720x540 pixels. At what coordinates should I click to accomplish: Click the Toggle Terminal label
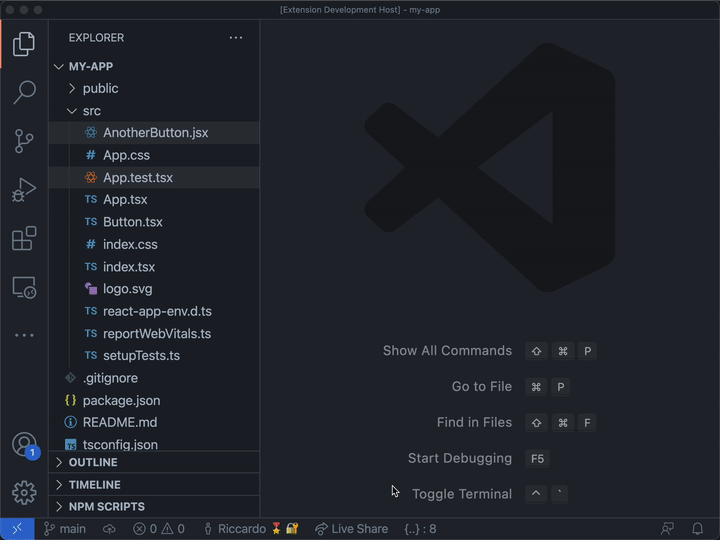(x=462, y=494)
